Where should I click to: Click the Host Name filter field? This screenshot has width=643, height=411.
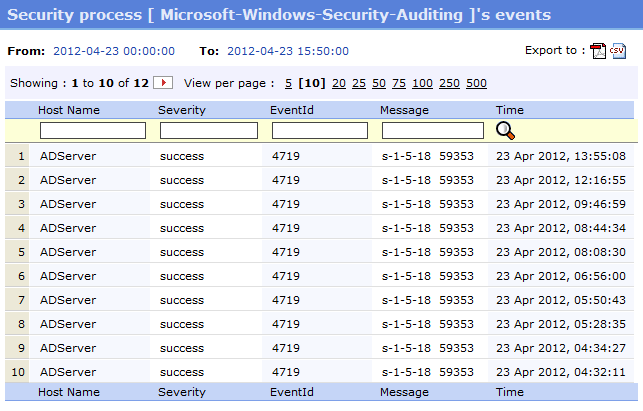[93, 131]
